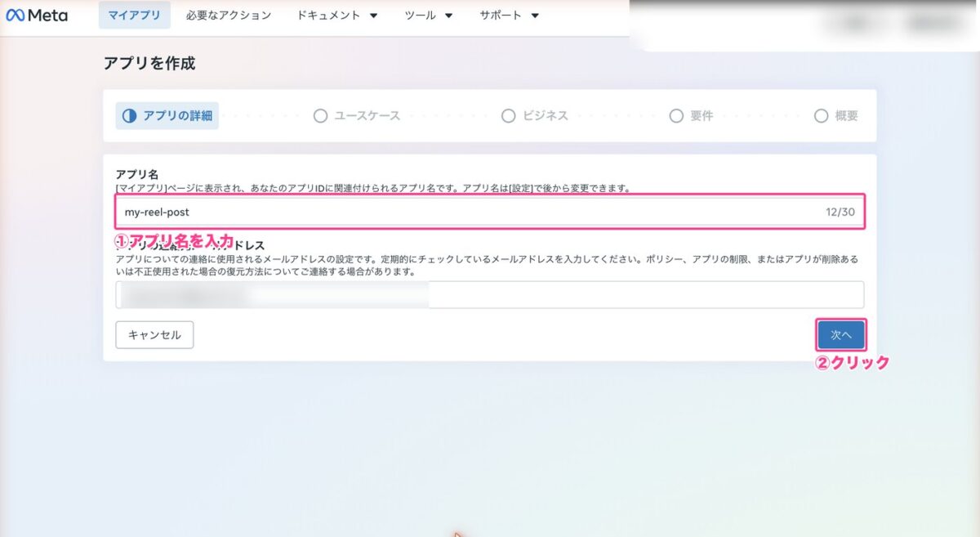Expand the ツール dropdown menu
The image size is (980, 537).
click(x=429, y=15)
